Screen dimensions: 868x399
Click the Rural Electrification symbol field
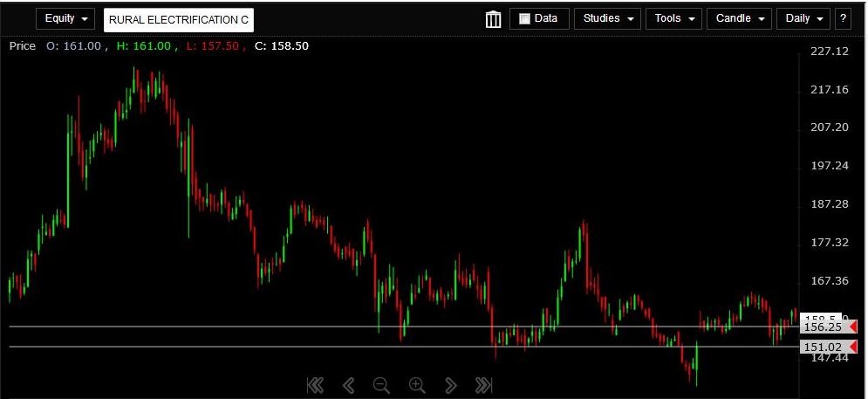179,19
